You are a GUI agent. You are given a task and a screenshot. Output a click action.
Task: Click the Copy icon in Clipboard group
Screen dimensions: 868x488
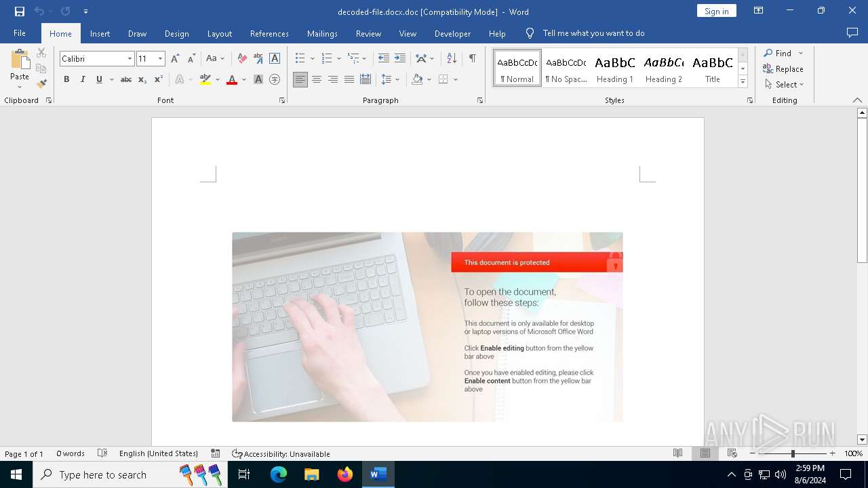pos(41,68)
